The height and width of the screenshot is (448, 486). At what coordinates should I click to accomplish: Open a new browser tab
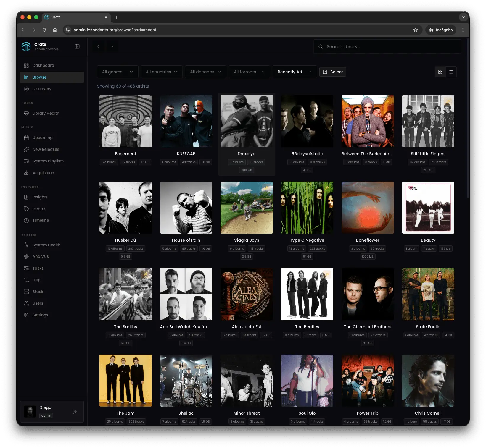tap(117, 17)
